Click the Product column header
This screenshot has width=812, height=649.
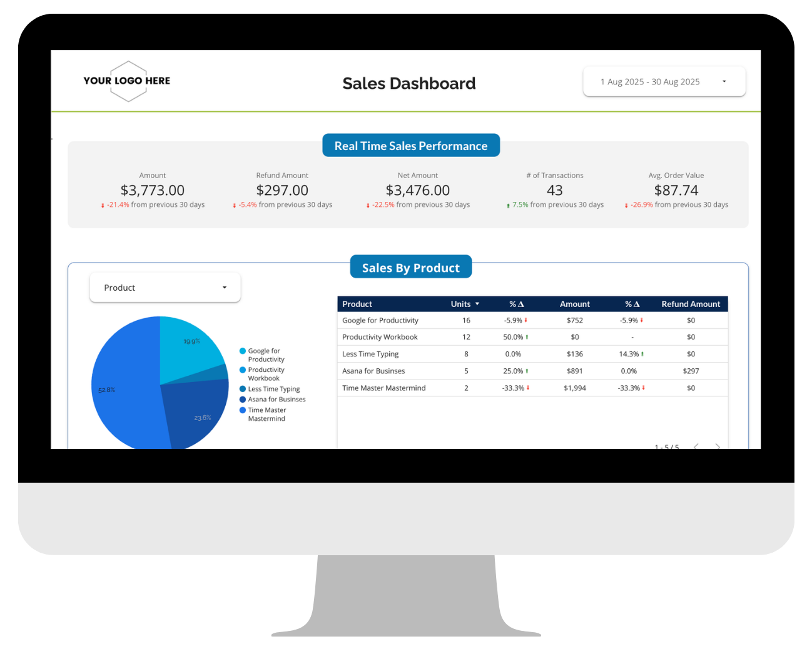357,304
